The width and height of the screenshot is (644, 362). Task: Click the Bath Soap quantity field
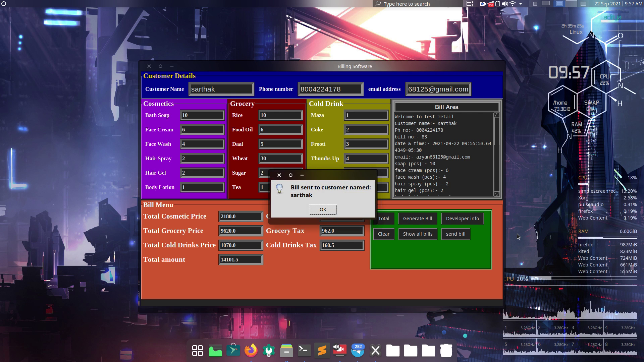tap(202, 115)
